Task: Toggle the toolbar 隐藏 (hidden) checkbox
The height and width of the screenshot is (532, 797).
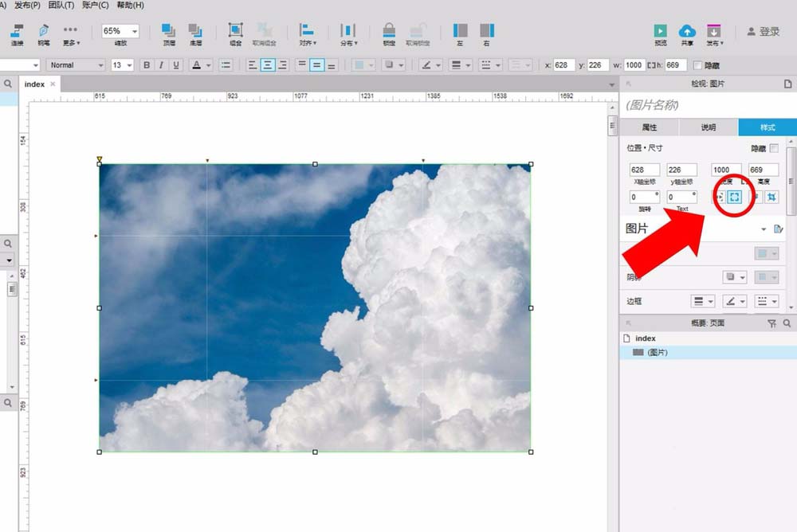Action: [x=698, y=65]
